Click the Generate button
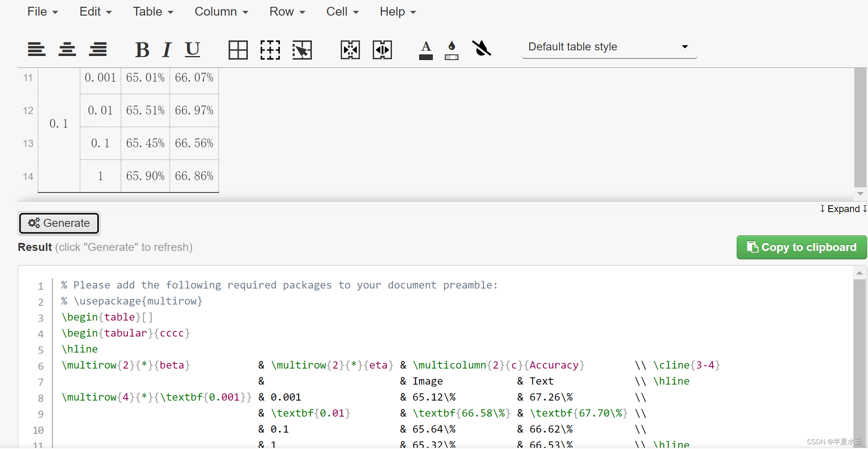This screenshot has height=449, width=868. click(x=59, y=223)
